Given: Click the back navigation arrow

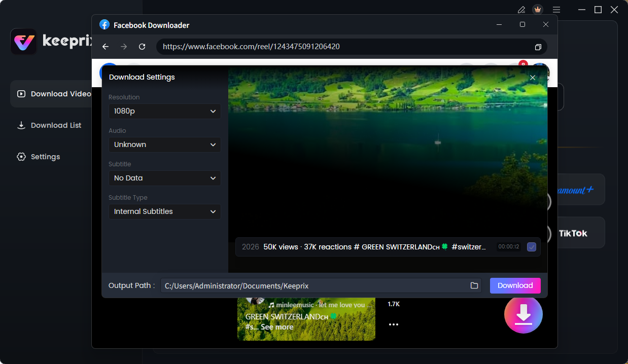Looking at the screenshot, I should pyautogui.click(x=105, y=46).
